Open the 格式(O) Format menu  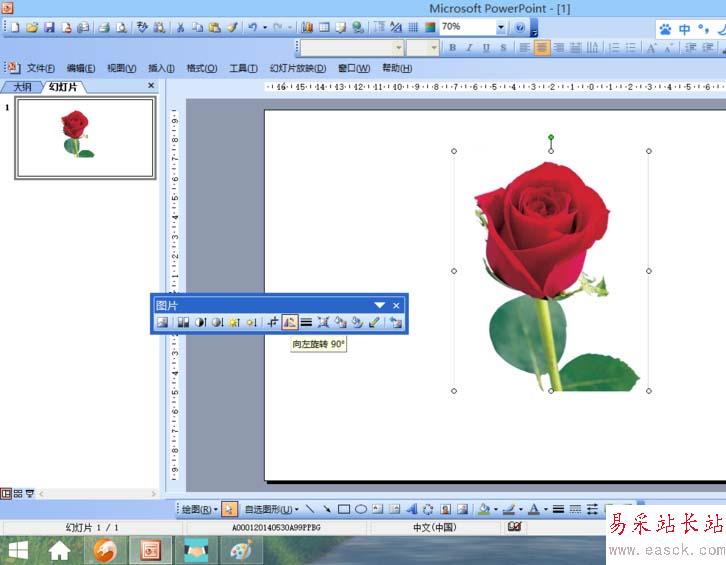pyautogui.click(x=201, y=69)
